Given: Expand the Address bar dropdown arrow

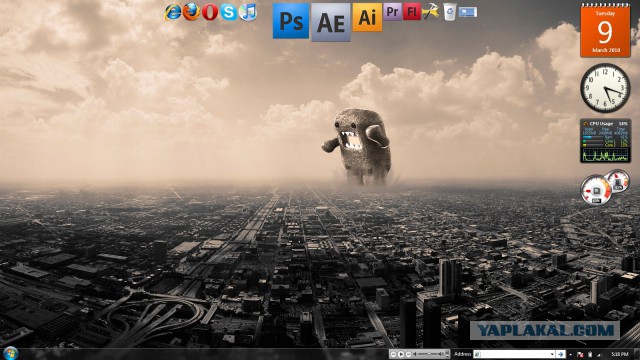Looking at the screenshot, I should pyautogui.click(x=552, y=354).
